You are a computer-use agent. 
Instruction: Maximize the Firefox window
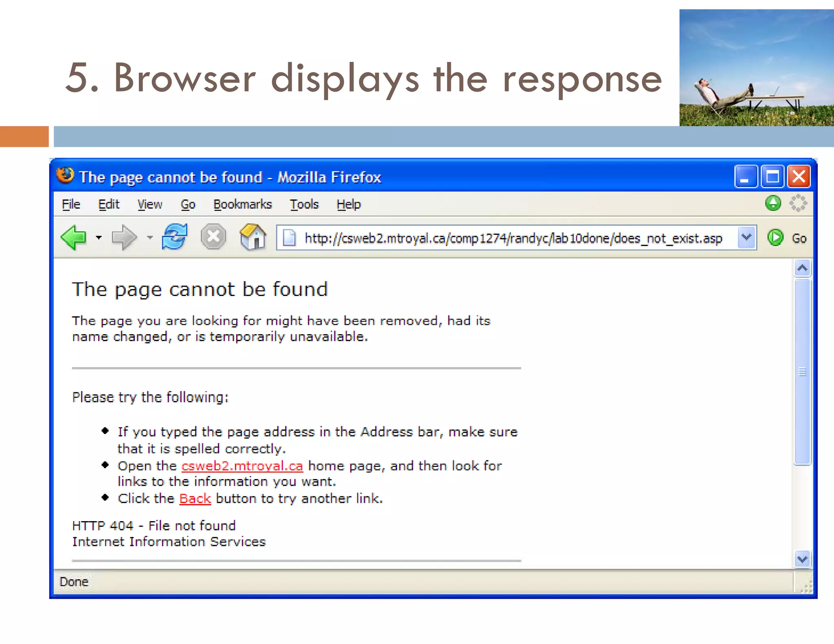pos(772,177)
